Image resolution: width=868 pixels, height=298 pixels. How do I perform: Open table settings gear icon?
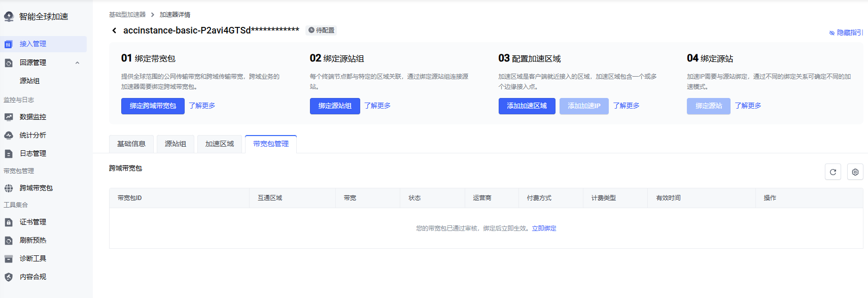855,172
